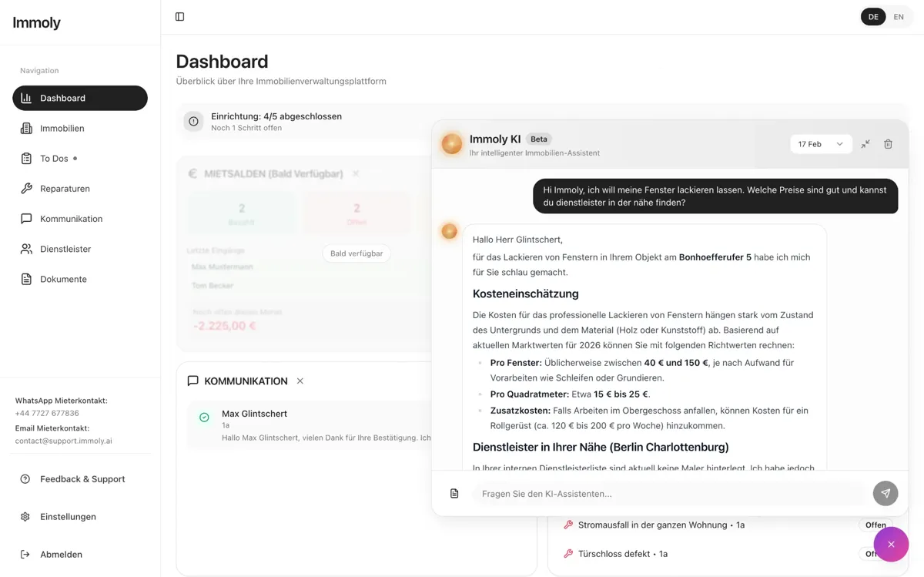This screenshot has height=577, width=924.
Task: Click the Kommunikation widget chat icon
Action: click(x=192, y=381)
